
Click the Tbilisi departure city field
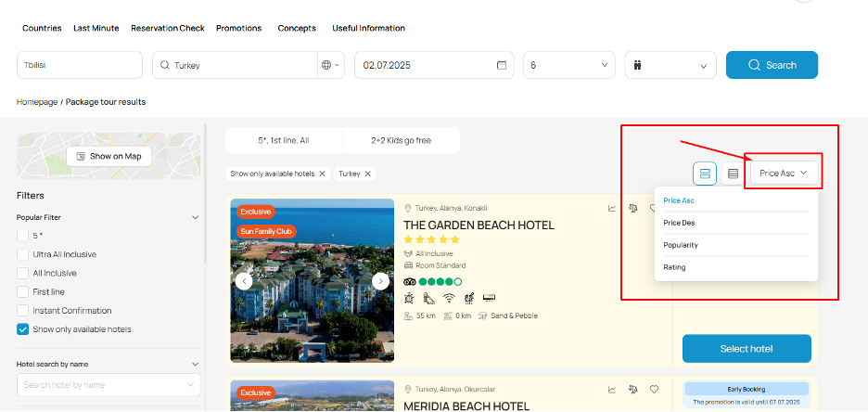pyautogui.click(x=80, y=65)
